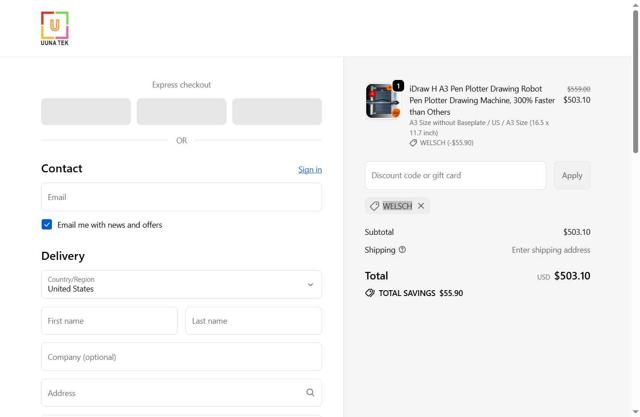Click the middle express checkout button

pyautogui.click(x=181, y=111)
